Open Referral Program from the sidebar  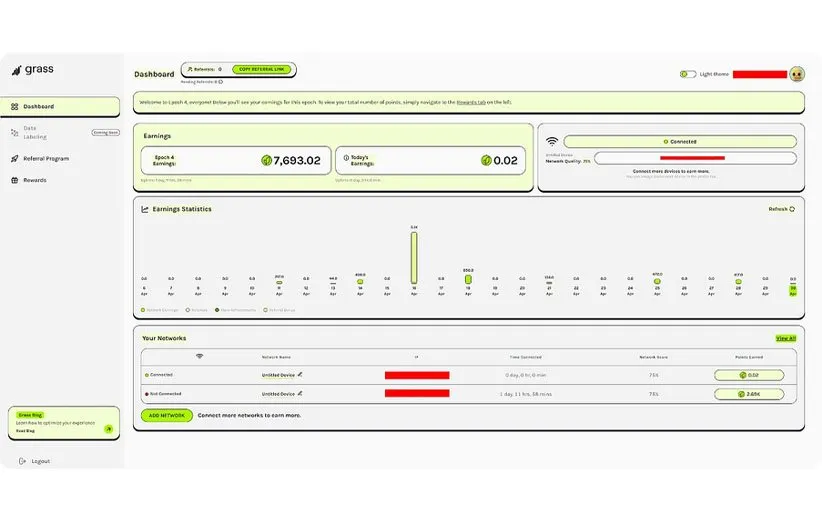click(45, 158)
